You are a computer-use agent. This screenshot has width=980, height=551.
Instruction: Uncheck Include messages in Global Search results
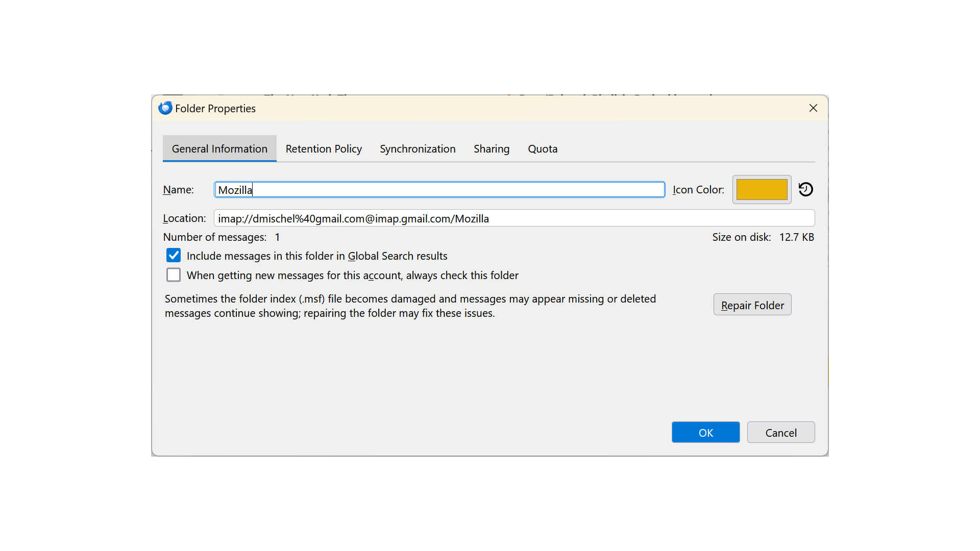(x=174, y=255)
